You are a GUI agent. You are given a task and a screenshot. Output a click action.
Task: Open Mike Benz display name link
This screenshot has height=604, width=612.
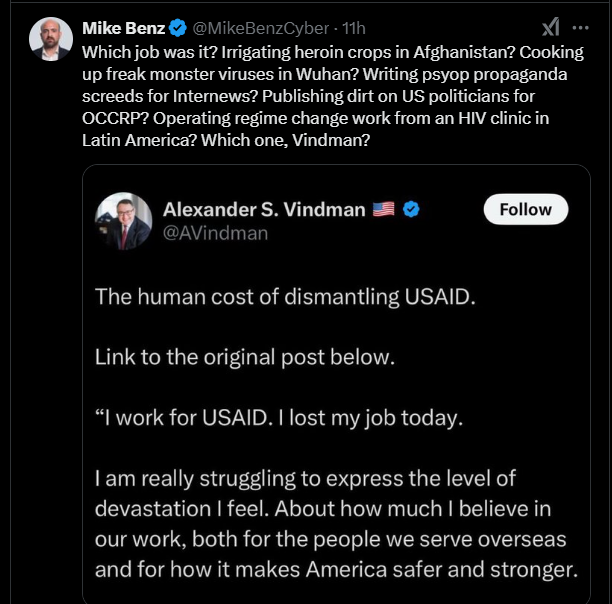(x=123, y=28)
